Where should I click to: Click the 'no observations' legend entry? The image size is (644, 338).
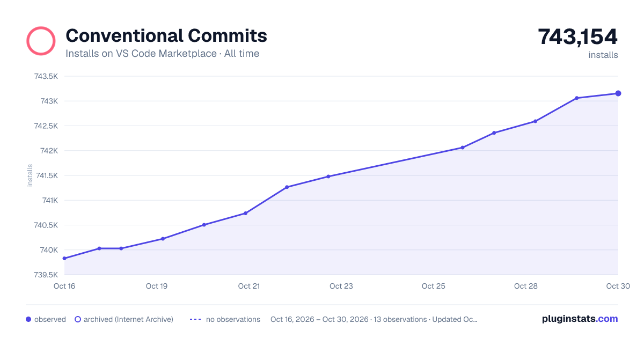[225, 319]
